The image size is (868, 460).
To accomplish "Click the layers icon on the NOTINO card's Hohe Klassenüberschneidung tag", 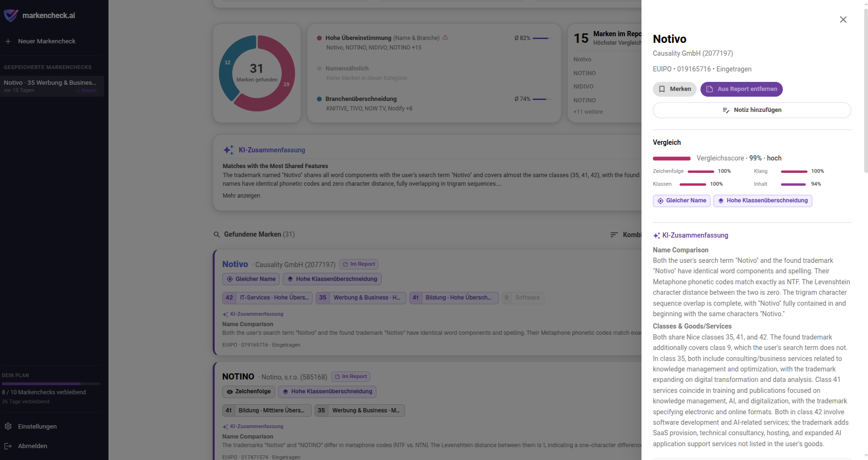I will [286, 391].
